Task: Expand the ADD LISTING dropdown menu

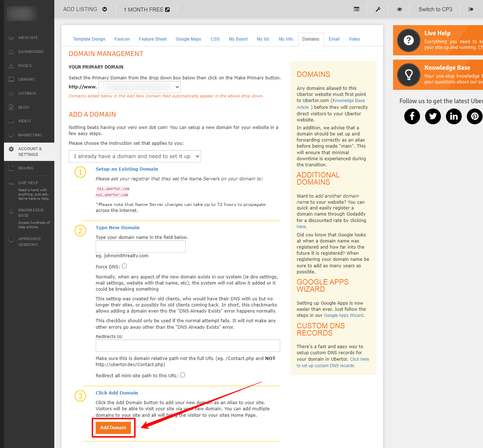Action: [85, 9]
